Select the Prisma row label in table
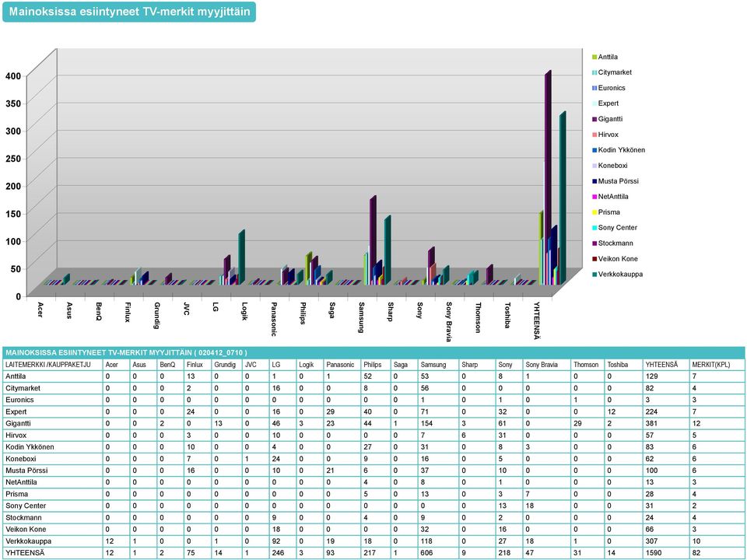The height and width of the screenshot is (560, 747). pos(16,494)
